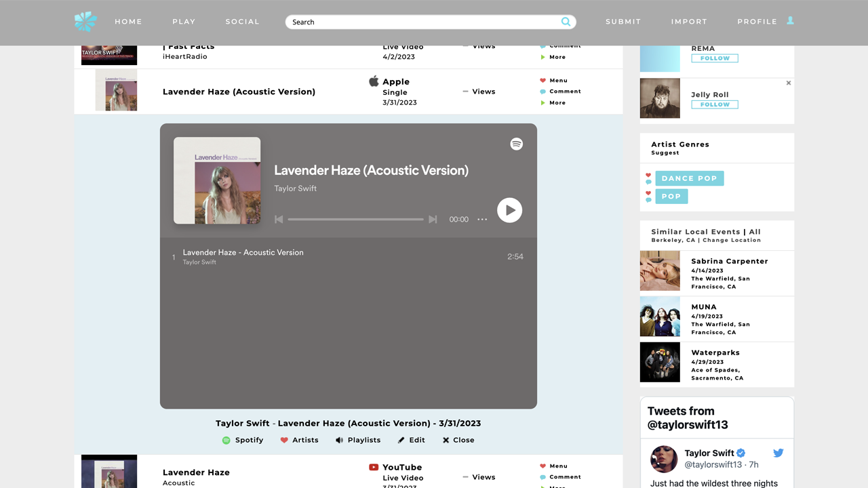Open Menu heart in Apple row
868x488 pixels.
click(554, 81)
